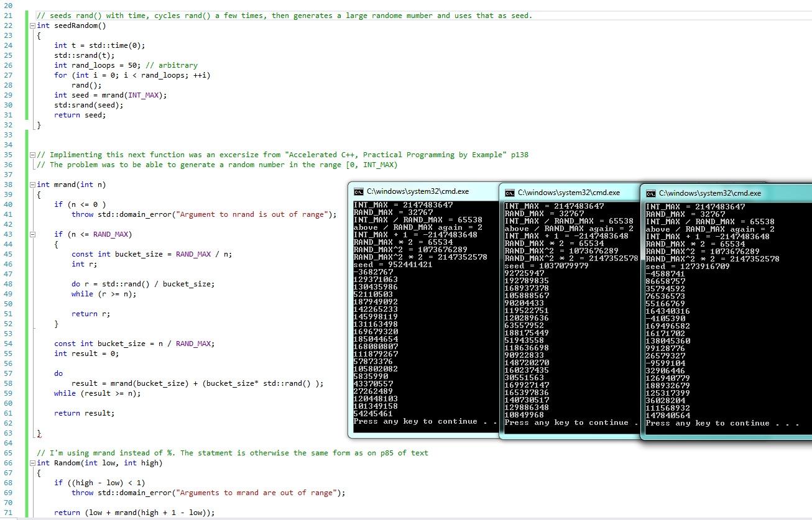Click '// The problem was to be able' comment

pos(217,165)
